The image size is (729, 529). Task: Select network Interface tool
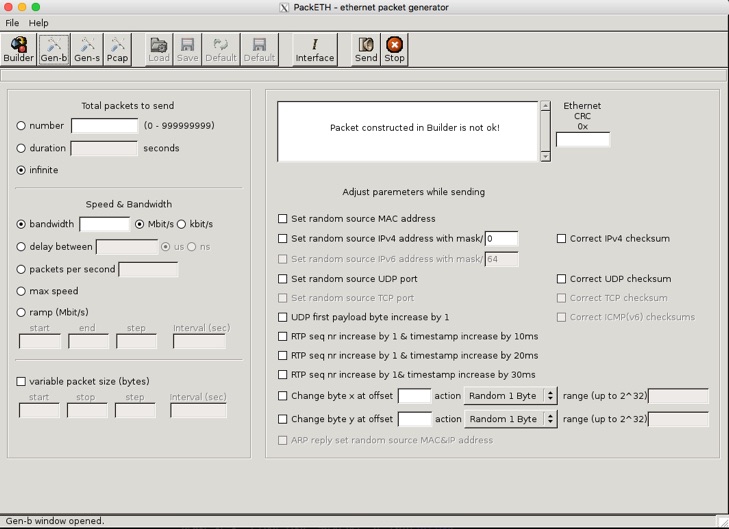(315, 50)
